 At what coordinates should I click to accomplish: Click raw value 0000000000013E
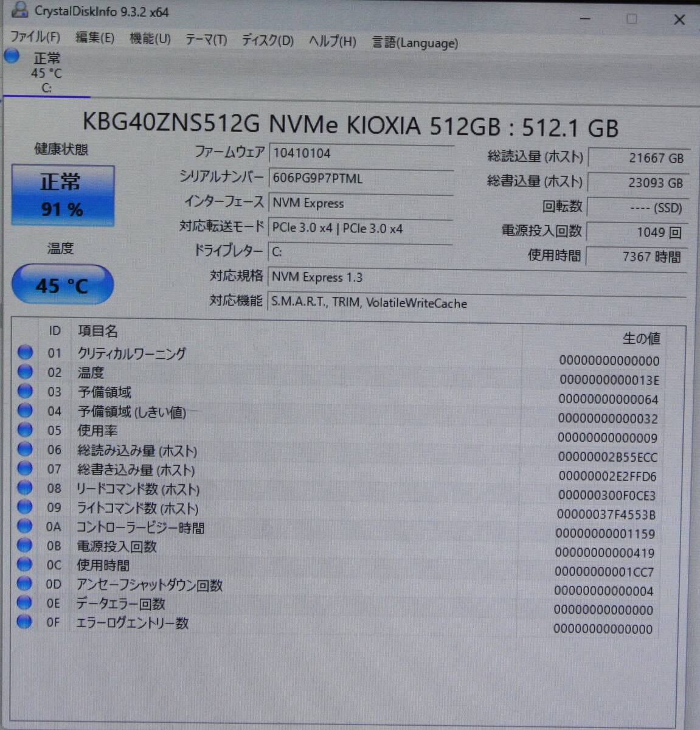(609, 380)
